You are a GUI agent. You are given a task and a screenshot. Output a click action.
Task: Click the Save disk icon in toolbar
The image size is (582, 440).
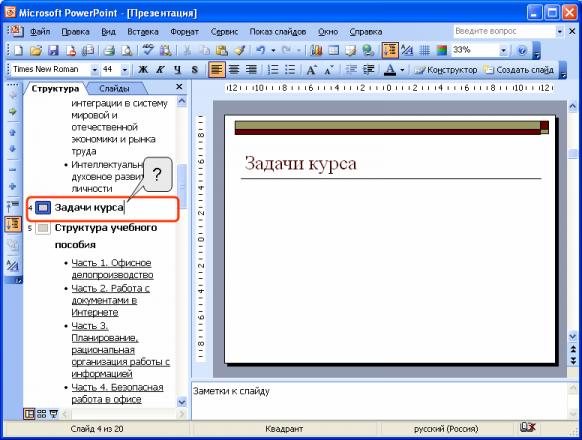point(53,50)
